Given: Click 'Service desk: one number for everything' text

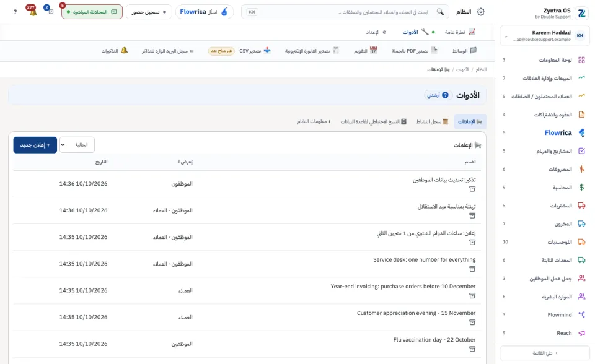Looking at the screenshot, I should tap(424, 260).
